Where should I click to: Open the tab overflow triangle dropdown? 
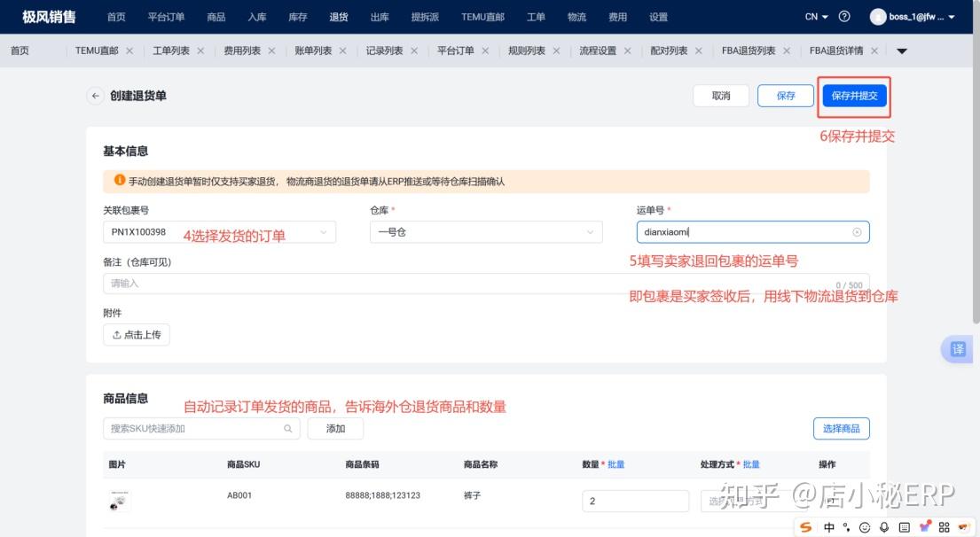(x=901, y=51)
